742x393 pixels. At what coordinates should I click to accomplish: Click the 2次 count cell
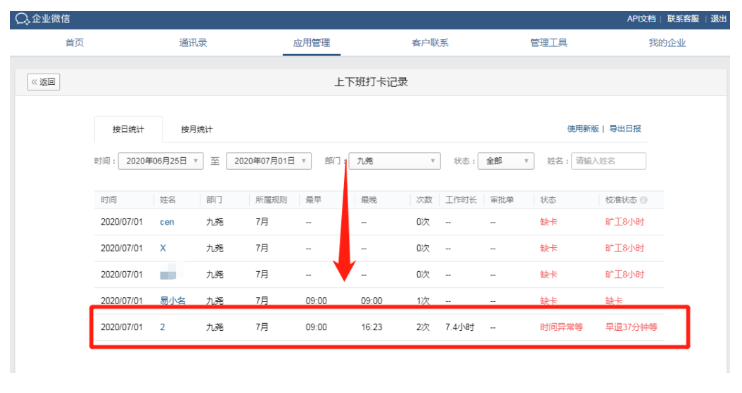click(423, 327)
